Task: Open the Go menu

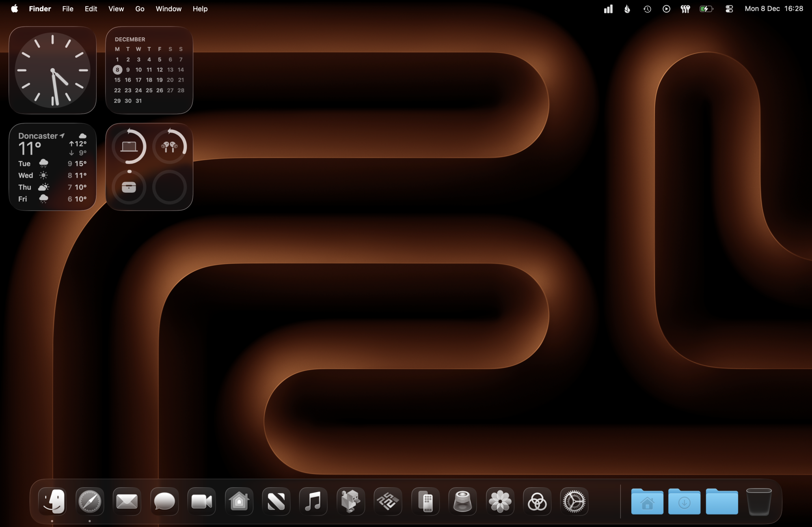Action: (x=140, y=9)
